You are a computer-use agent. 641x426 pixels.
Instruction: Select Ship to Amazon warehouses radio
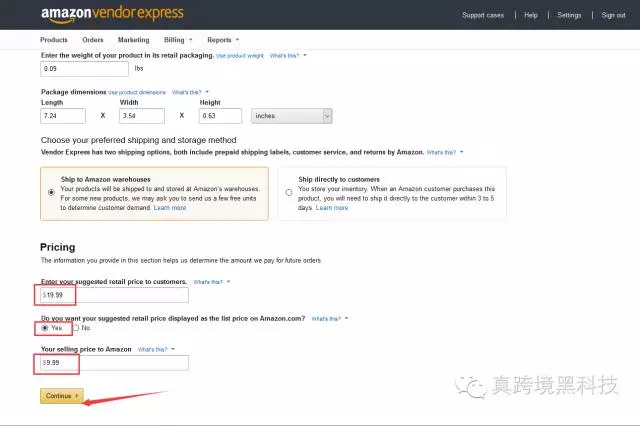coord(51,192)
